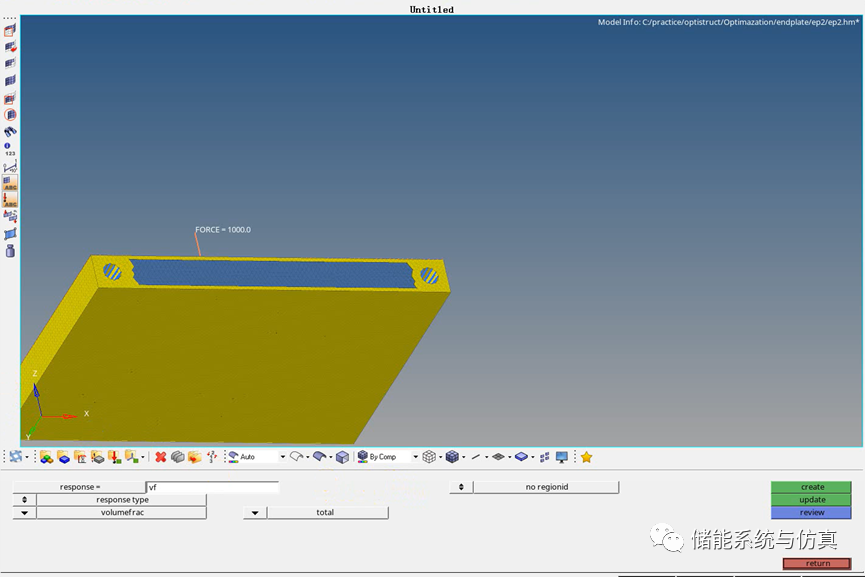Open the Components collector icon

point(63,457)
